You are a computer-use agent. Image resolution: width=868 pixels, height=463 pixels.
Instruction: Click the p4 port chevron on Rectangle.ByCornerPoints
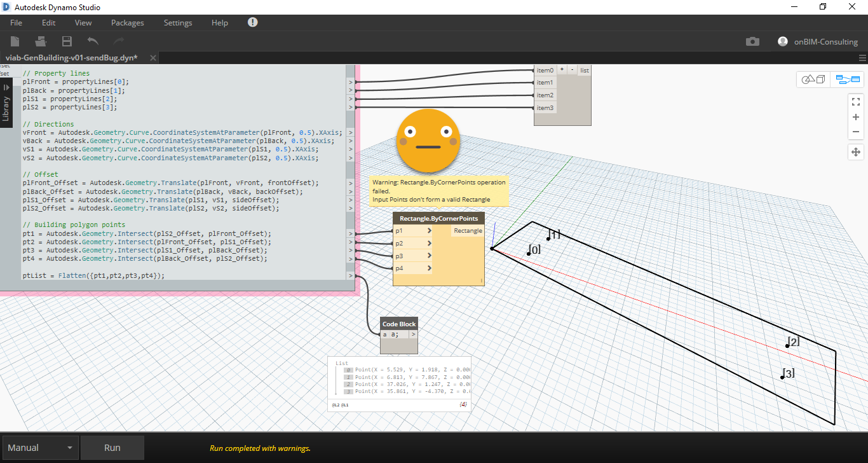click(430, 268)
